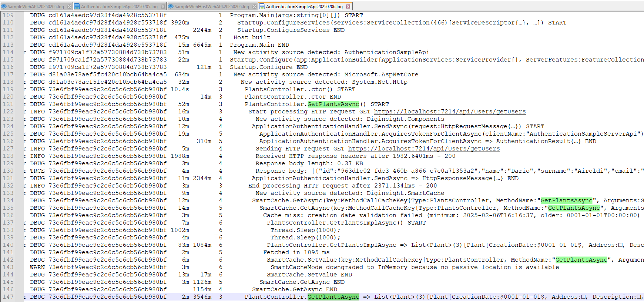Close the active AuthenticationSampleApi.20250206.log tab
Viewport: 644px width, 302px height.
click(348, 6)
